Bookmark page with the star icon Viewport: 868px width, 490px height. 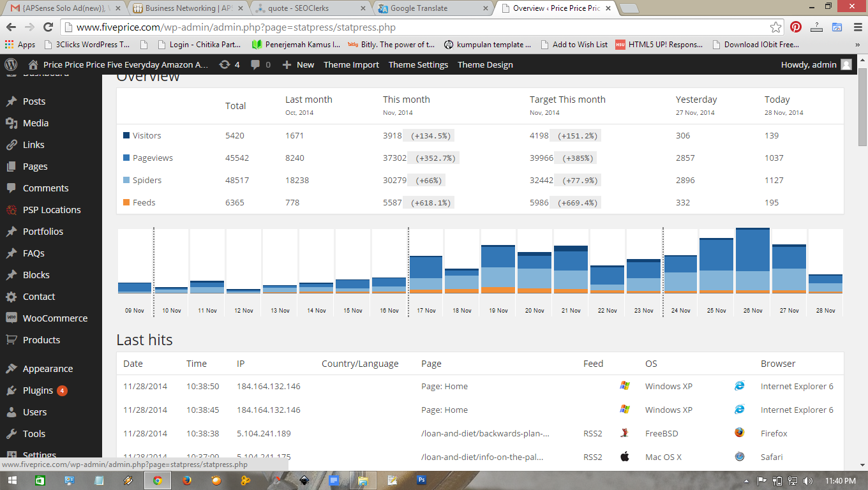click(x=775, y=27)
